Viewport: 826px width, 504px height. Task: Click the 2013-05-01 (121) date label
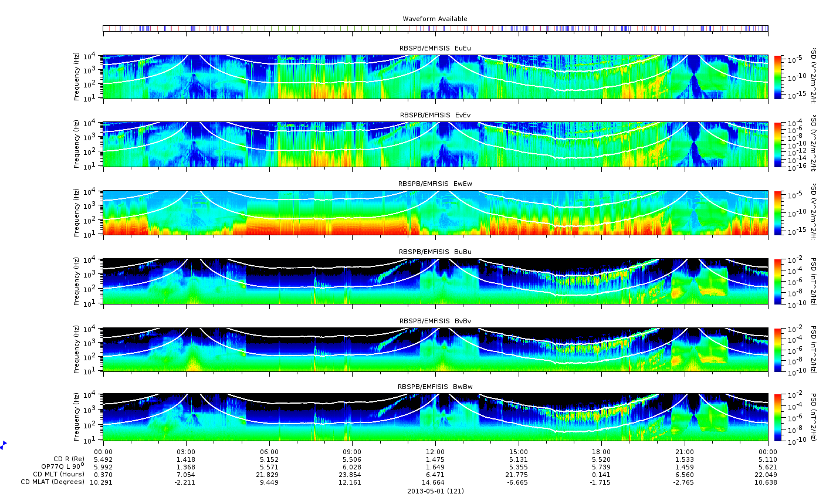435,491
